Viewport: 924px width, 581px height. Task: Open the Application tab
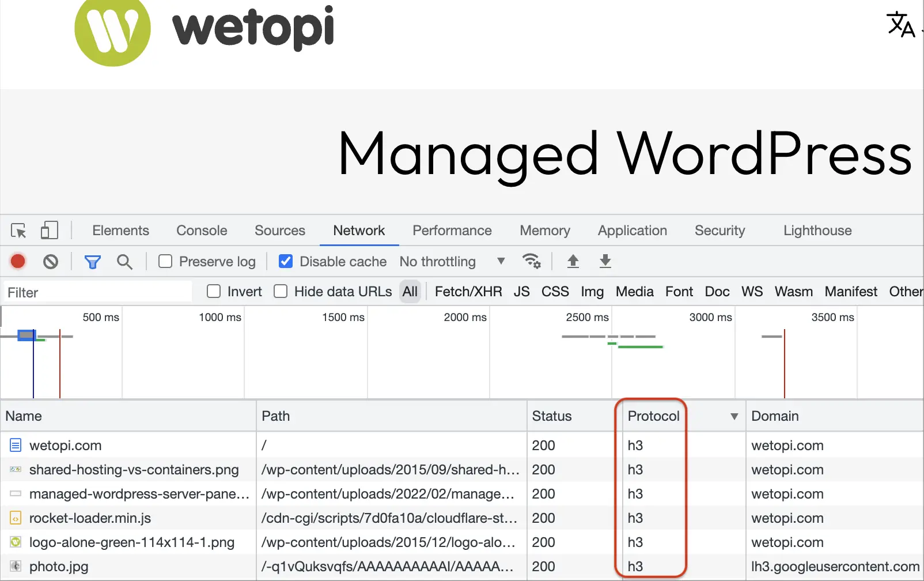pos(633,231)
